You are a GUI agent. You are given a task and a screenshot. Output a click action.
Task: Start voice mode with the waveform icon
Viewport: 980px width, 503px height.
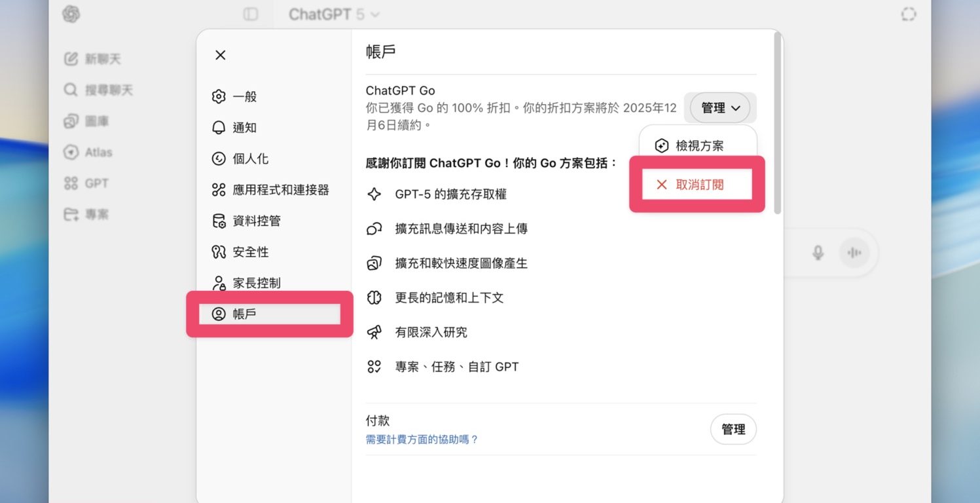[854, 253]
